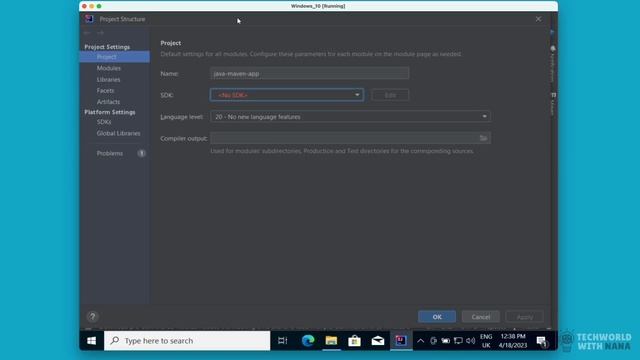Switch to IntelliJ IDEA in taskbar
Screen dimensions: 640x360
(x=401, y=340)
